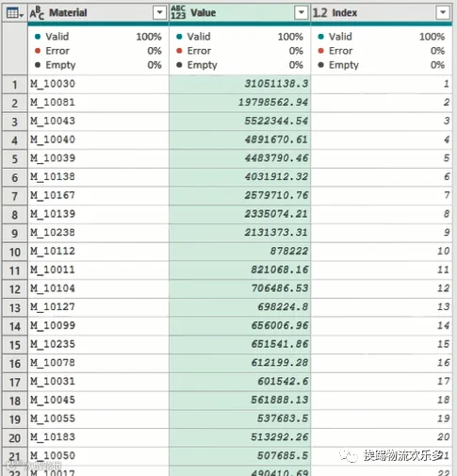
Task: Open the Value column filter dropdown
Action: click(302, 13)
